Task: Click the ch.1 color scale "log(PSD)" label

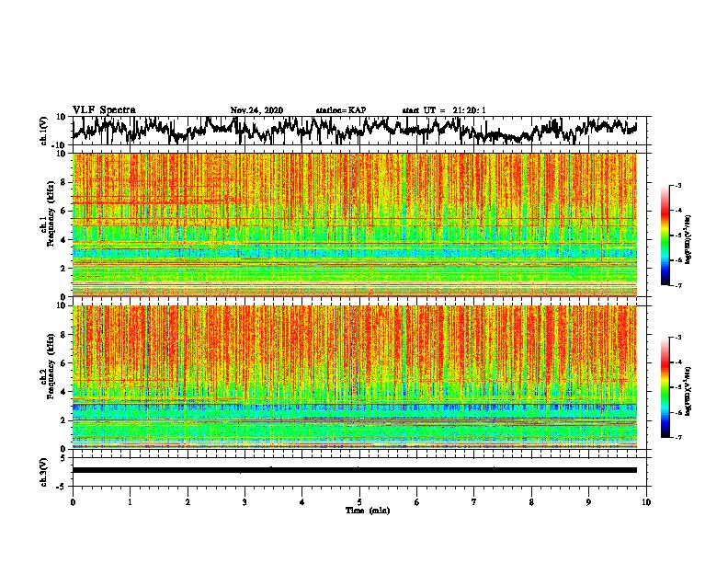Action: [x=688, y=239]
